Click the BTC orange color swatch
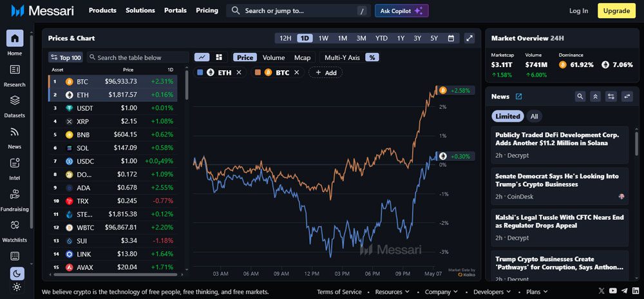The image size is (644, 299). point(258,73)
